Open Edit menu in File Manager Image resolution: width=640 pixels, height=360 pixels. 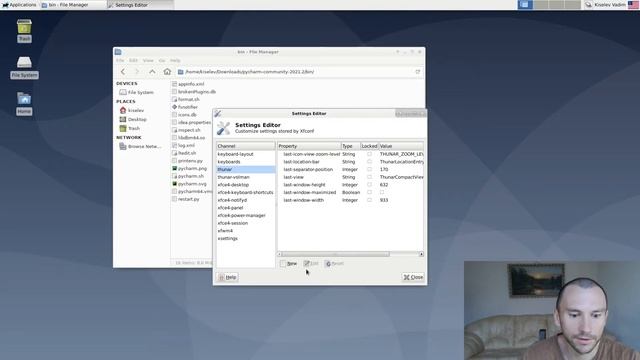coord(133,60)
